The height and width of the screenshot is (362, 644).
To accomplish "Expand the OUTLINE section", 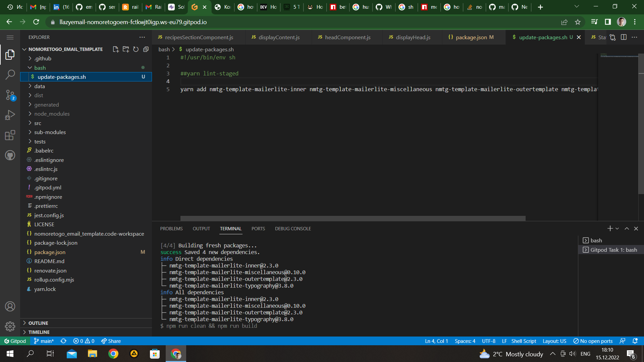I will pos(38,323).
